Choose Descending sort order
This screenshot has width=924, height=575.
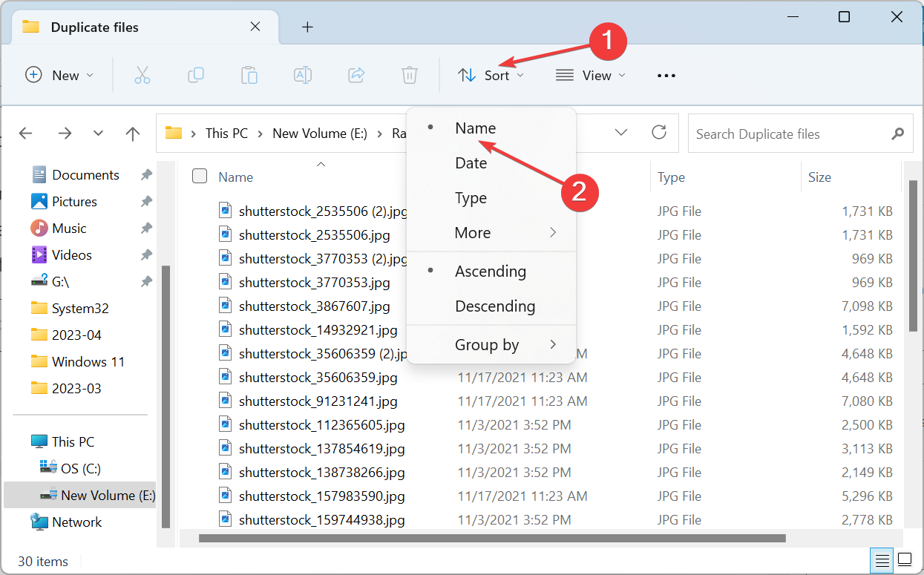(x=494, y=306)
